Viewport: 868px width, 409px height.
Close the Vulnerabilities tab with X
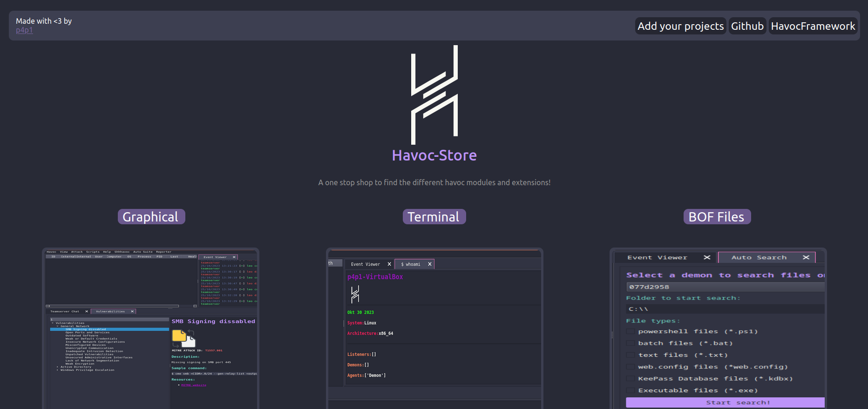click(132, 311)
